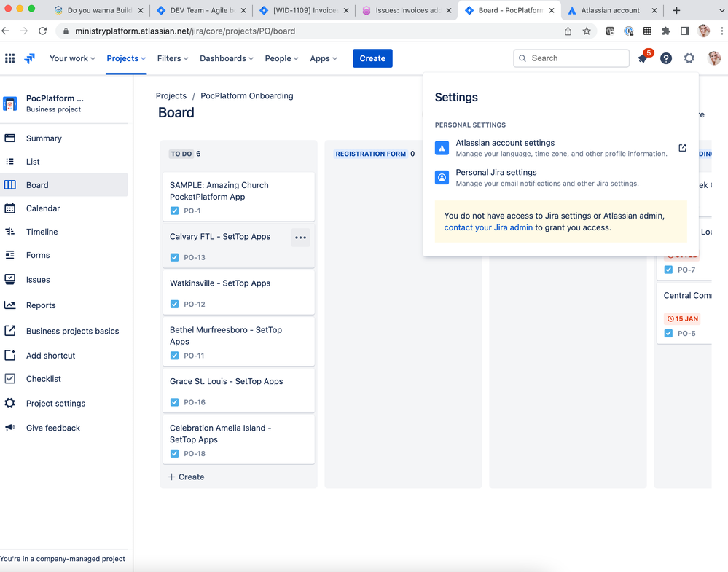Expand the People dropdown
Screen dimensions: 728x572
281,58
